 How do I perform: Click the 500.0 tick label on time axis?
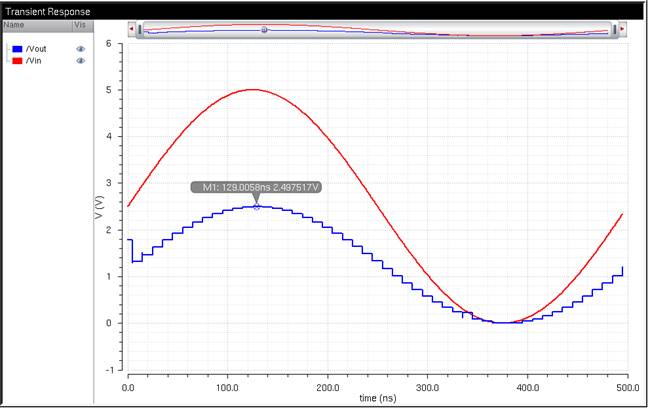(x=626, y=385)
